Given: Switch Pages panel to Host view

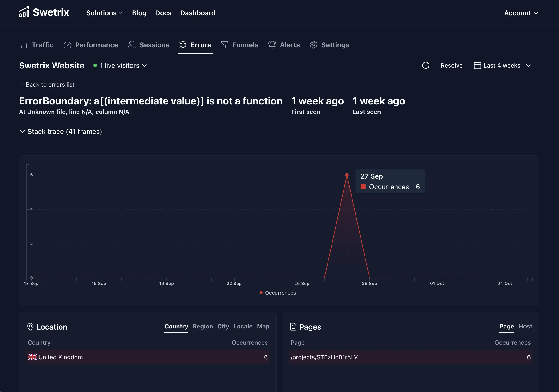Looking at the screenshot, I should [525, 326].
